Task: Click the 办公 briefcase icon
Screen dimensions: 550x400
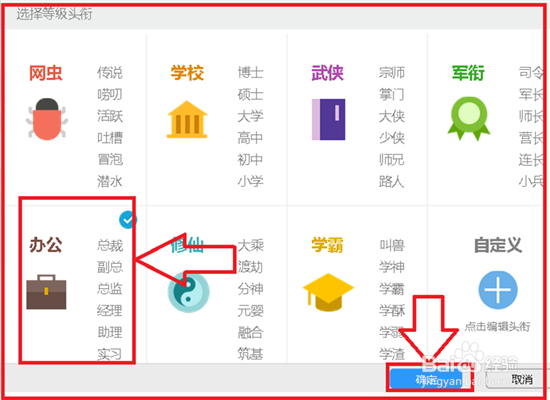Action: tap(46, 292)
